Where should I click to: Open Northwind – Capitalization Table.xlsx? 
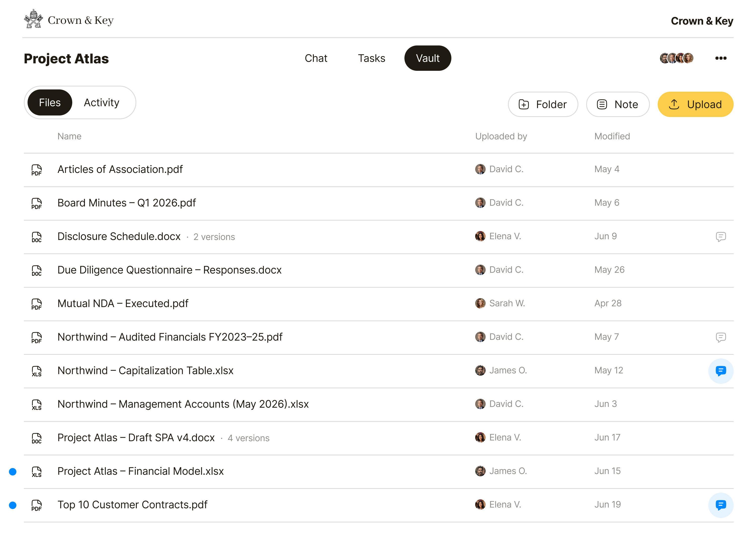(145, 371)
